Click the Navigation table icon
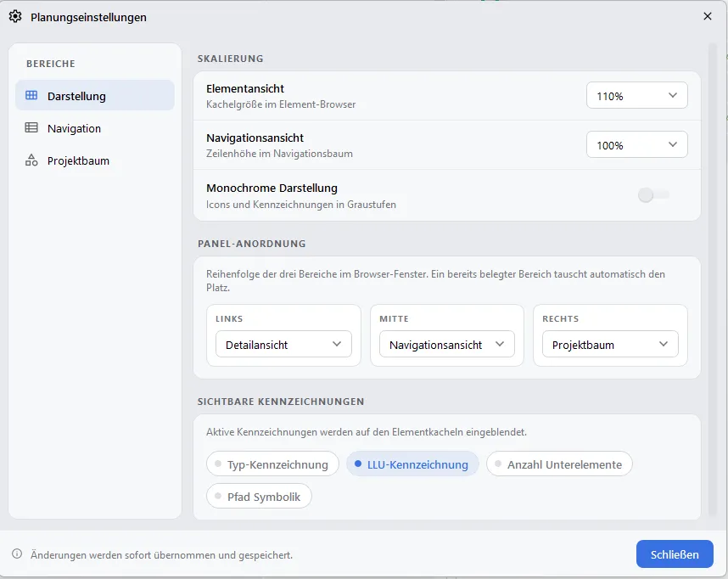Viewport: 728px width, 579px height. pyautogui.click(x=31, y=128)
